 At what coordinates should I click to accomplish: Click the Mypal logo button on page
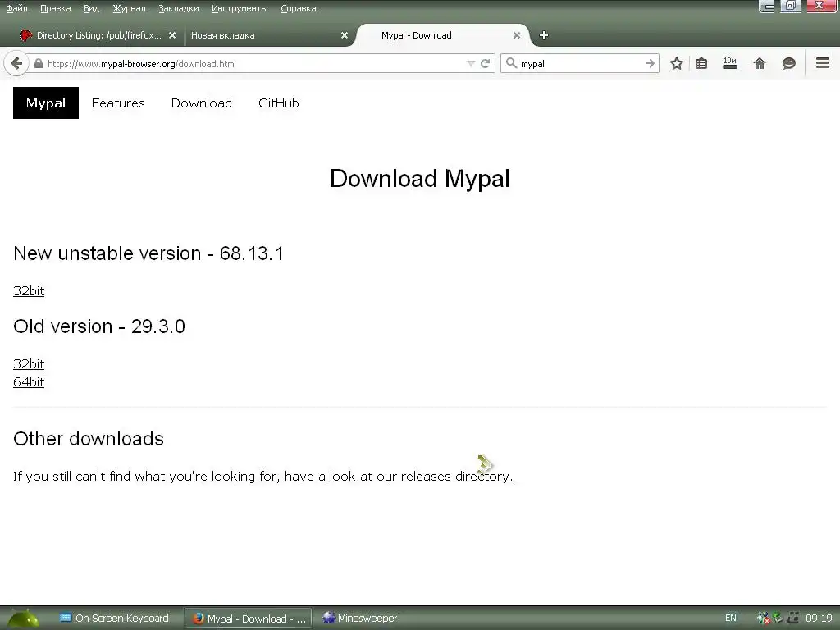click(x=46, y=103)
